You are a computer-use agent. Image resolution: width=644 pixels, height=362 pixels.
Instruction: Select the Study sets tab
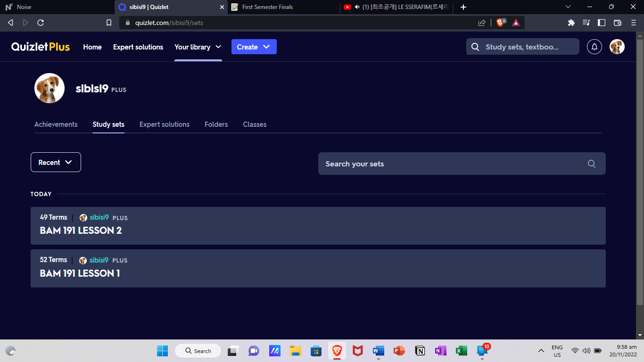click(108, 124)
